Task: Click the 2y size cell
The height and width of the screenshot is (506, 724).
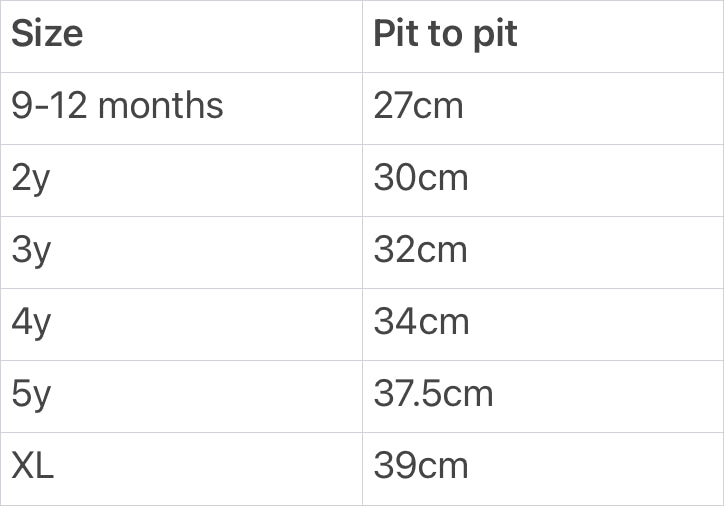Action: coord(30,179)
